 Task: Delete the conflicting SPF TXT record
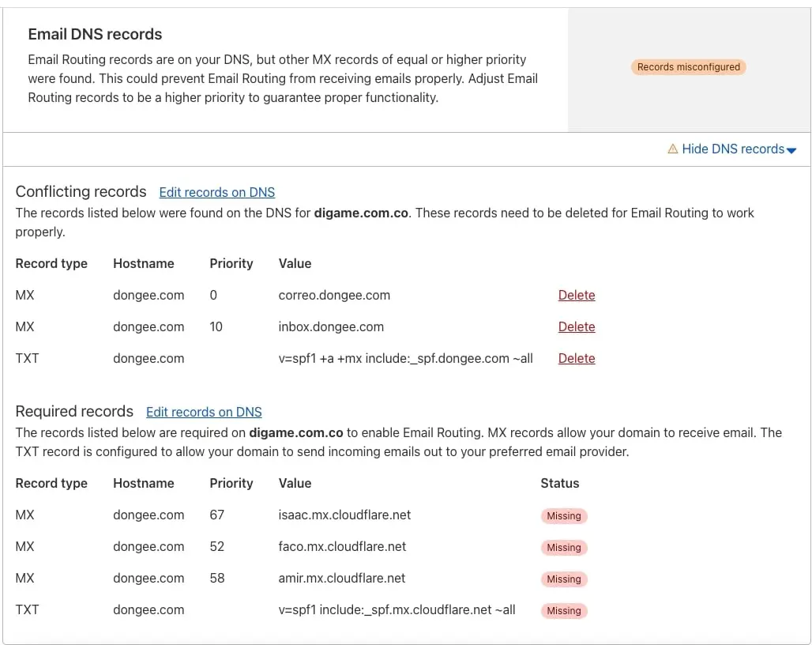point(577,359)
